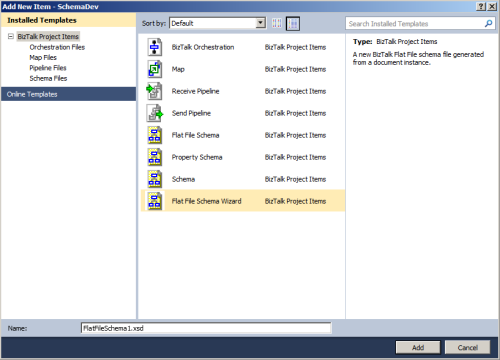Click the Receive Pipeline name text
This screenshot has height=360, width=500.
click(195, 91)
